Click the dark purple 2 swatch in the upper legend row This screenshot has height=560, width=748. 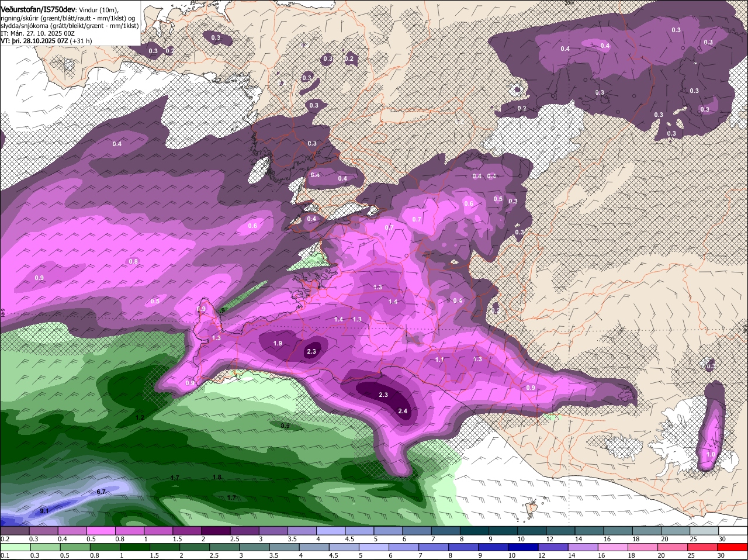(x=215, y=531)
